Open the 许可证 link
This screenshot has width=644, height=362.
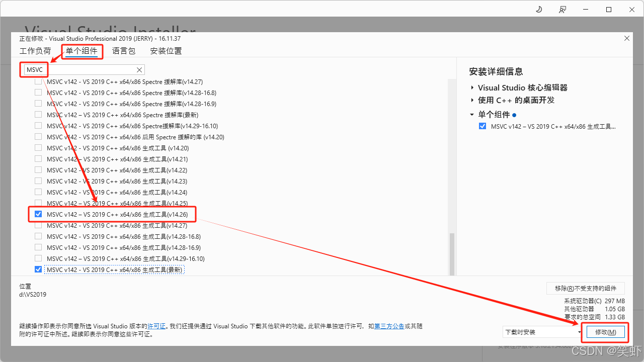[156, 326]
